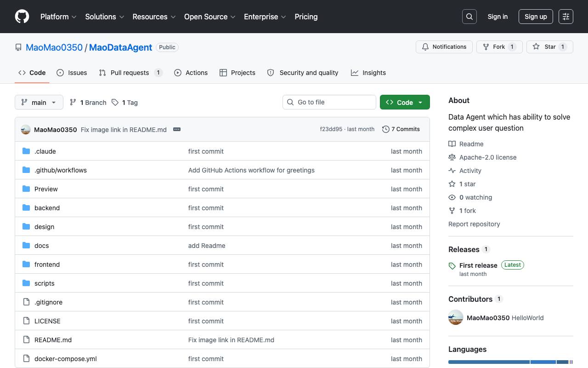The width and height of the screenshot is (588, 368).
Task: Expand the Platform menu
Action: (x=58, y=17)
